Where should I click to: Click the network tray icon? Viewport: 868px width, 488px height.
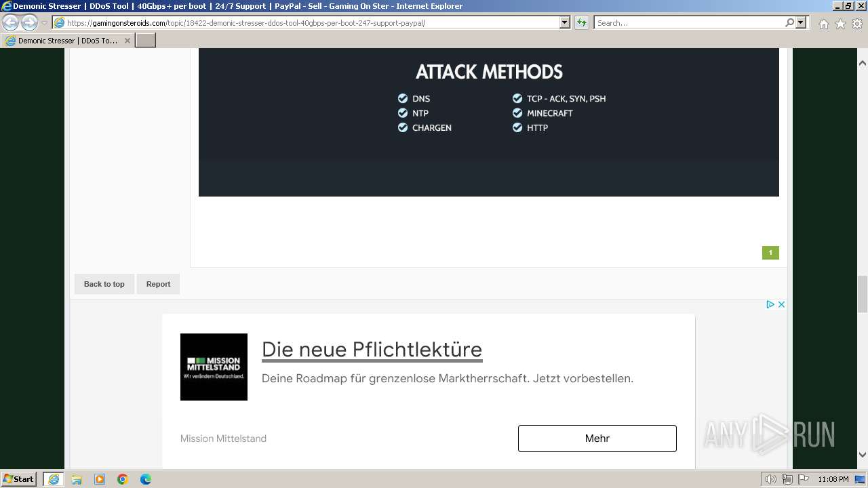(x=787, y=479)
